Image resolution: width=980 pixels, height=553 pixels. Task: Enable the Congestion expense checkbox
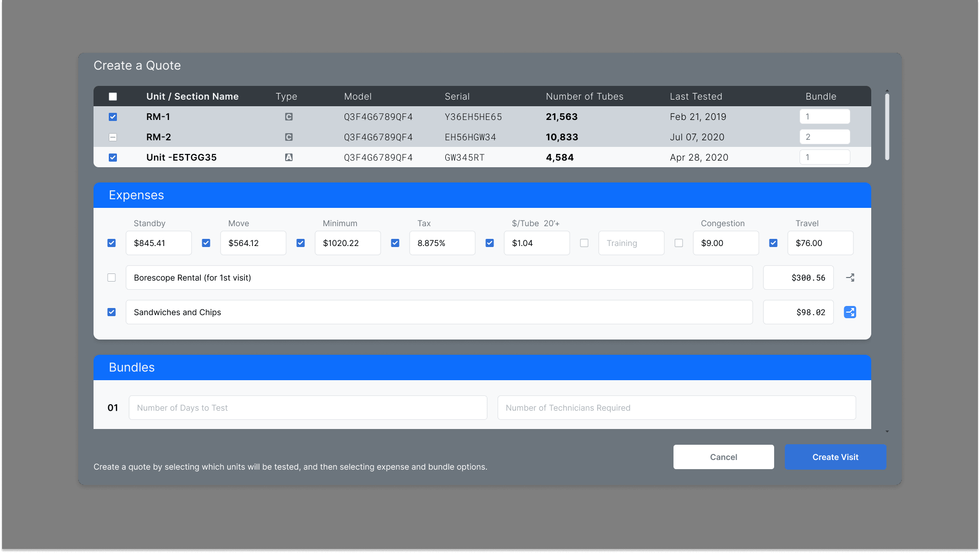click(679, 243)
